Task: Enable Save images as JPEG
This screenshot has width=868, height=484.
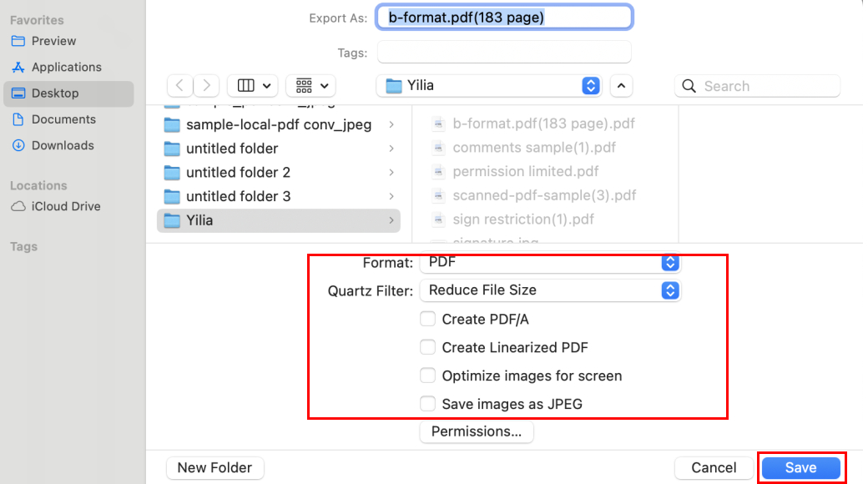Action: pyautogui.click(x=427, y=404)
